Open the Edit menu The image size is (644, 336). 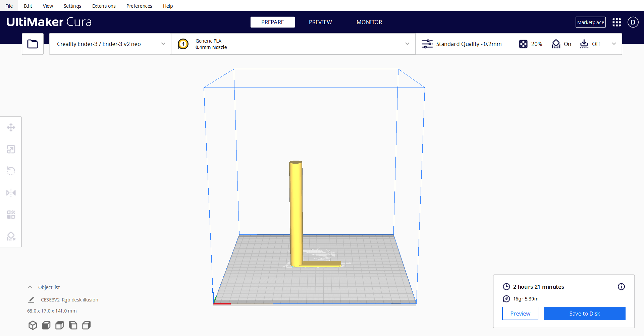pyautogui.click(x=28, y=6)
